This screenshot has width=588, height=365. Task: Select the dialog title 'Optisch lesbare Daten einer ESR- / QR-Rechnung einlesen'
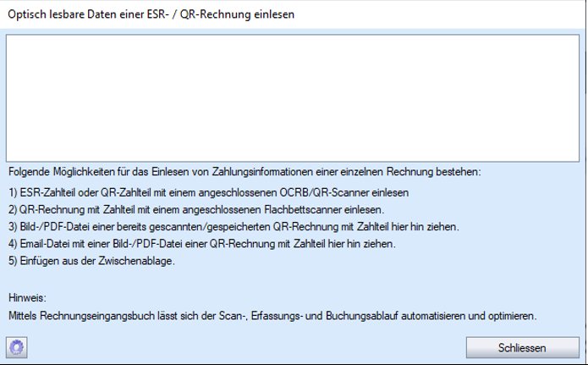151,14
